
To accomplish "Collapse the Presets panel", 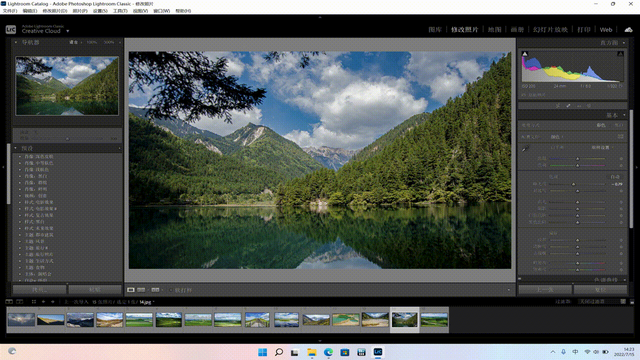I will [16, 148].
